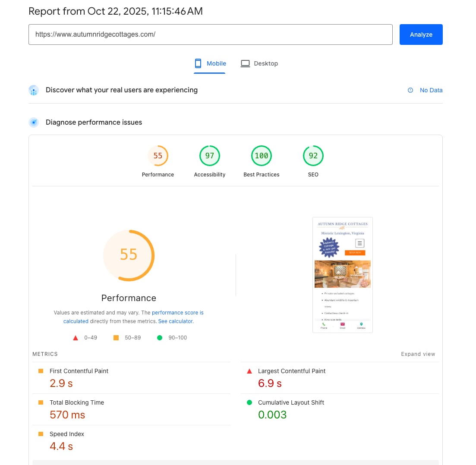This screenshot has width=476, height=465.
Task: Click the mobile phone icon
Action: (198, 63)
